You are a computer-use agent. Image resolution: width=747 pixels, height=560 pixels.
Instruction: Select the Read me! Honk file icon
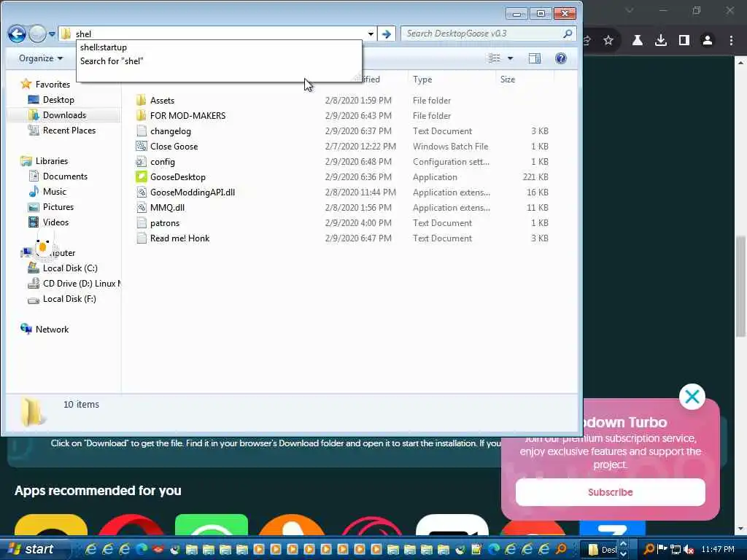141,238
